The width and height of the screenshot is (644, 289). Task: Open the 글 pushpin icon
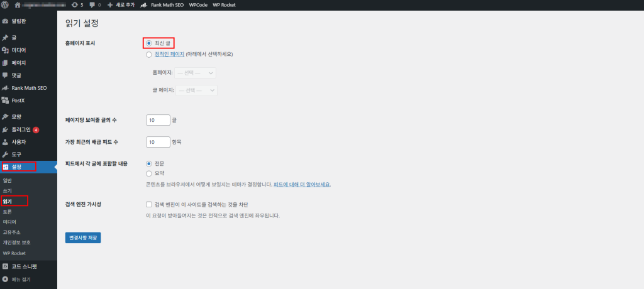pyautogui.click(x=5, y=38)
